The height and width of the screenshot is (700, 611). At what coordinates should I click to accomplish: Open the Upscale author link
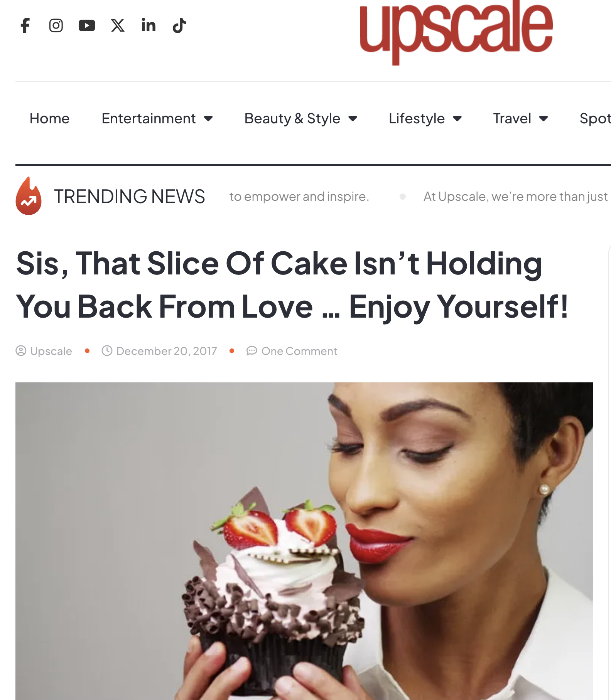(51, 351)
